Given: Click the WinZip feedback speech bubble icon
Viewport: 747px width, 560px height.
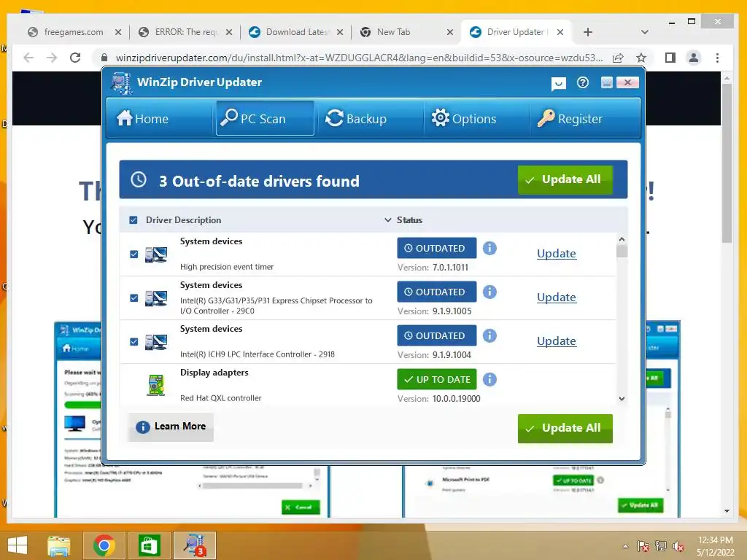Looking at the screenshot, I should pyautogui.click(x=558, y=84).
